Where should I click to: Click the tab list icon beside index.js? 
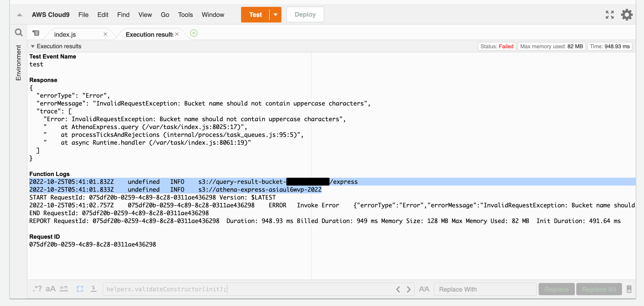(x=36, y=33)
